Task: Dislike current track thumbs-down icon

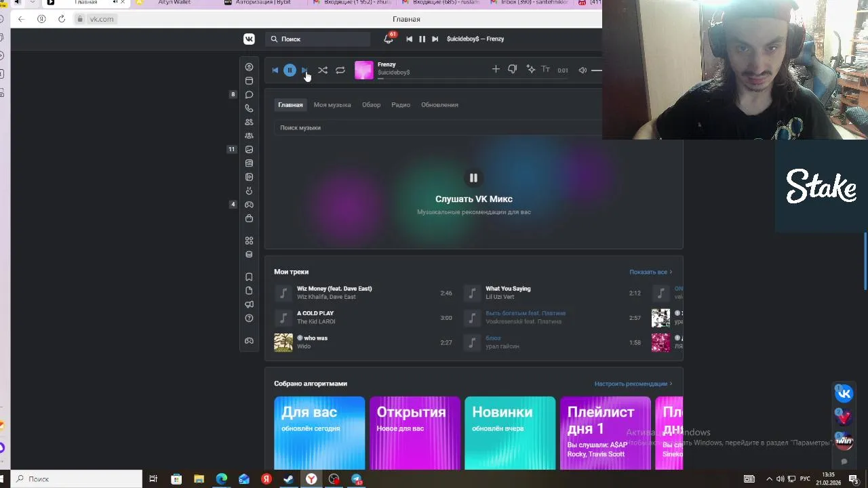Action: (513, 69)
